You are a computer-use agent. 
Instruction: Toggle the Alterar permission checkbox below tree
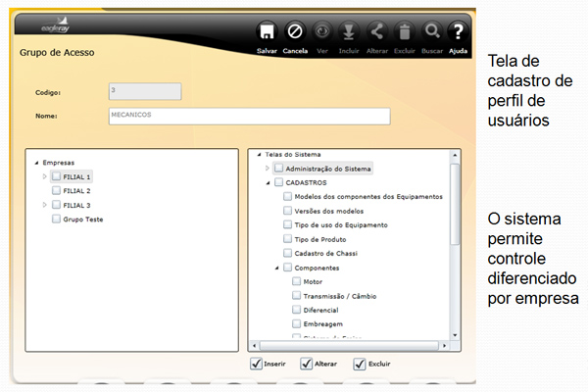point(307,365)
